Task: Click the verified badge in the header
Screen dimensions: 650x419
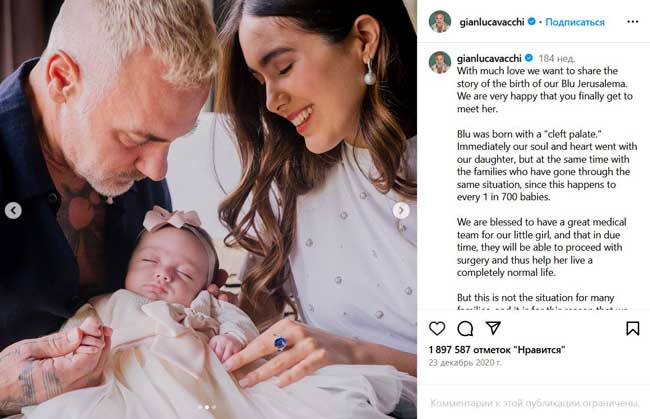Action: point(531,22)
